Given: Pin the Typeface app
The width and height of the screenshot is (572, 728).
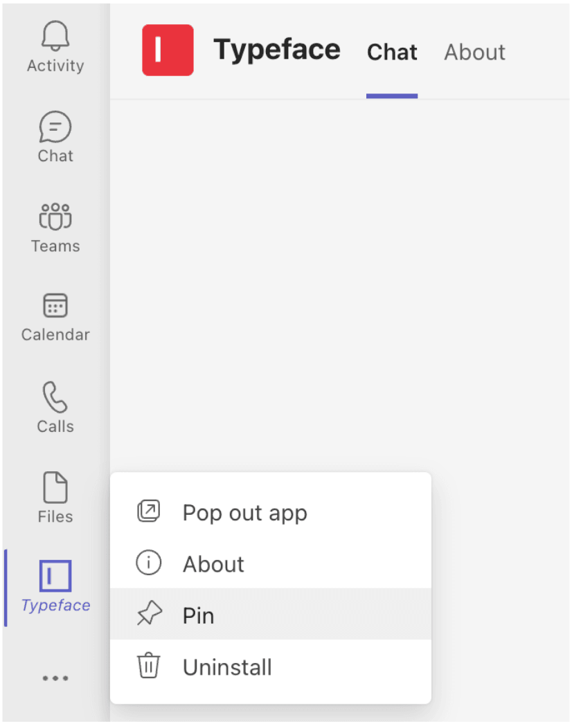Looking at the screenshot, I should 199,615.
